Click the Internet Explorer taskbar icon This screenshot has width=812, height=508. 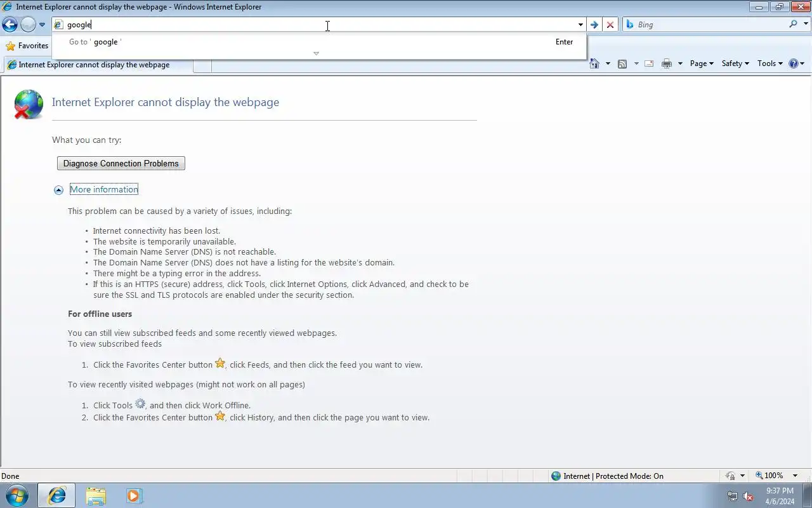click(x=56, y=495)
